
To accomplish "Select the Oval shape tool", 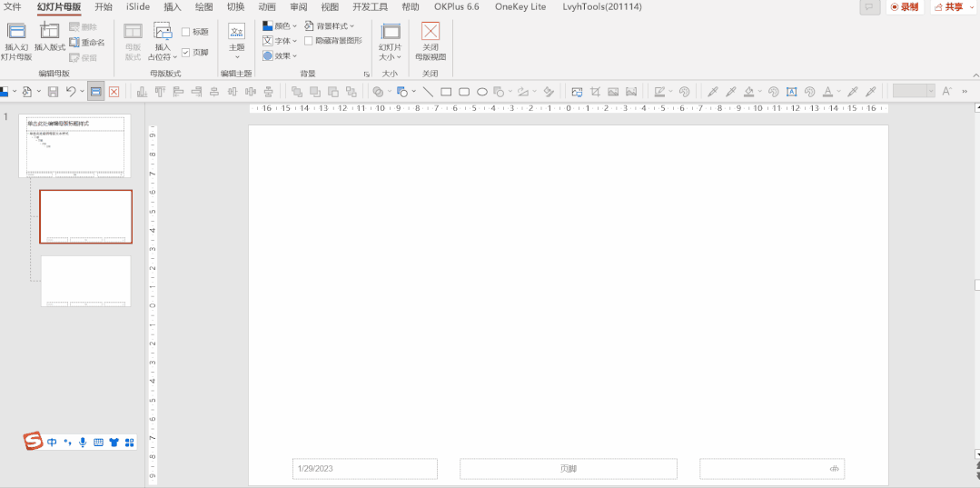I will coord(482,92).
